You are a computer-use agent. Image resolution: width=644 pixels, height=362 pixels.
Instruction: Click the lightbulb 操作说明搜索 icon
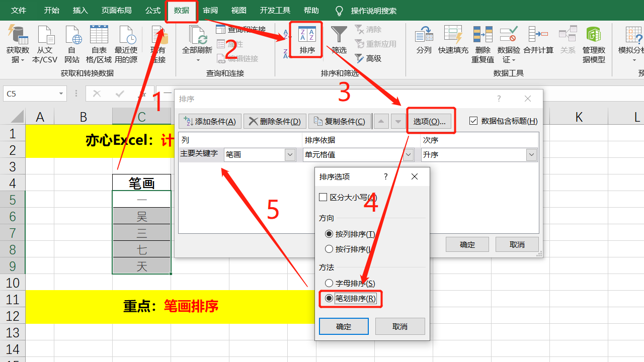340,11
